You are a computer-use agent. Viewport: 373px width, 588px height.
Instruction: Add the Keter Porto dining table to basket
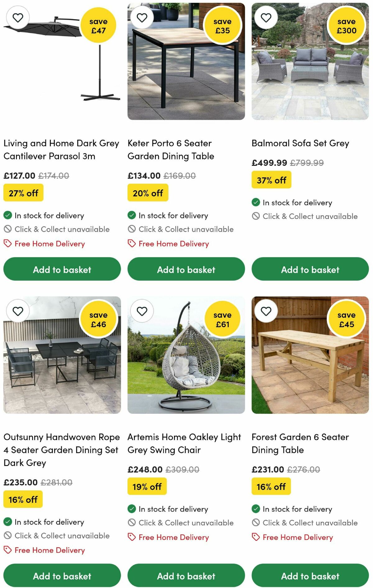pyautogui.click(x=186, y=269)
